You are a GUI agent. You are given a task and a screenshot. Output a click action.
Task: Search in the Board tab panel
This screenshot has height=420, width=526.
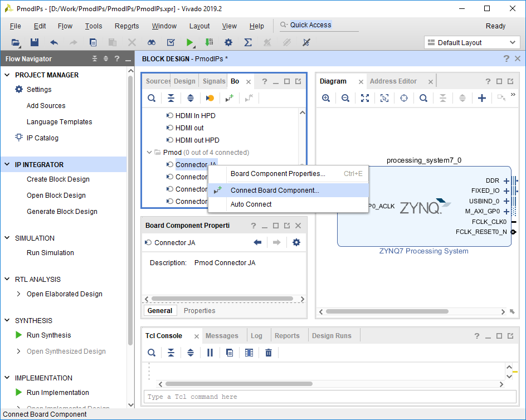coord(152,98)
